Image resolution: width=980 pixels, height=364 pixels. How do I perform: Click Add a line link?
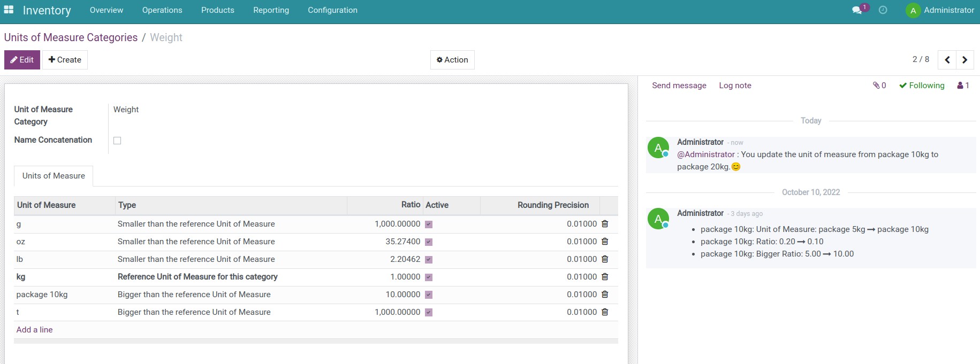(34, 330)
